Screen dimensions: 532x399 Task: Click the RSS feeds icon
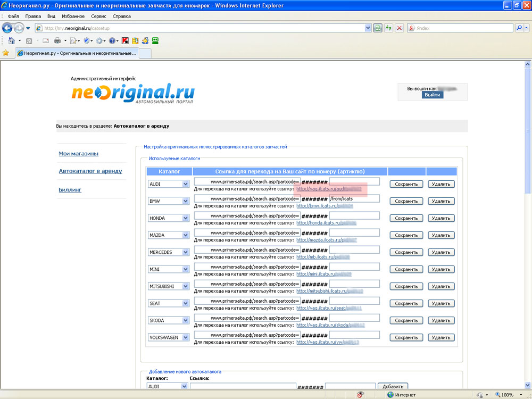[29, 41]
